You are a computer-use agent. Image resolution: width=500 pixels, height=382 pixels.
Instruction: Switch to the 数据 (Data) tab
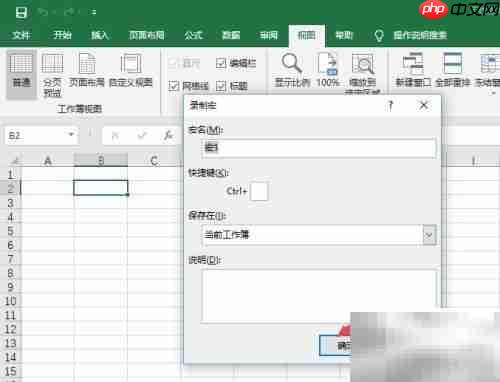click(231, 35)
